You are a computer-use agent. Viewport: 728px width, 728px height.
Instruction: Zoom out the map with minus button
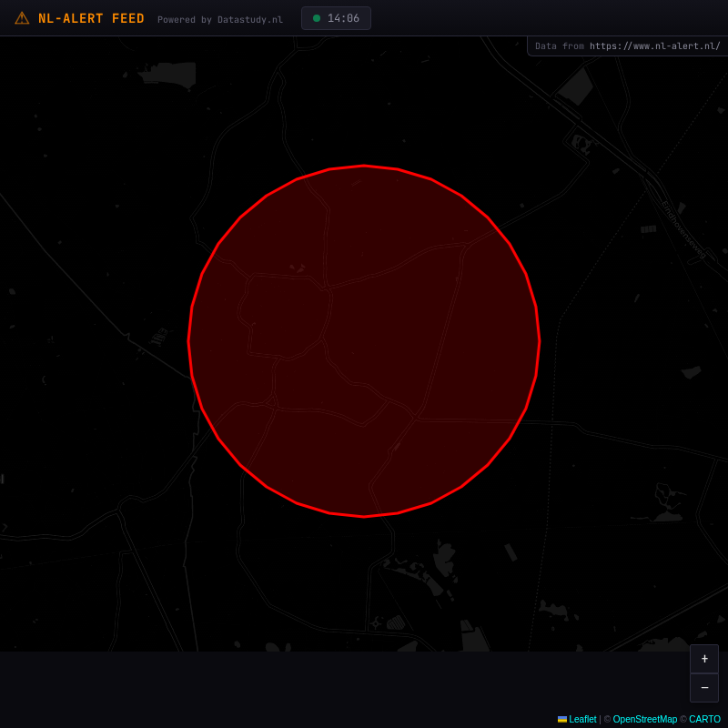704,688
